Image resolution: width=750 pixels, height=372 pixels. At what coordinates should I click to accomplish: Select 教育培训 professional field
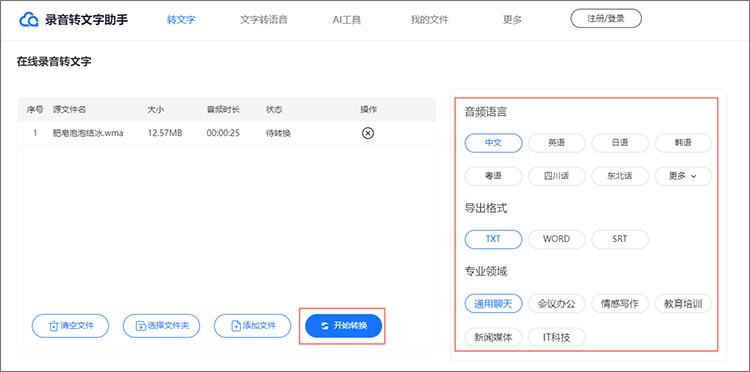click(683, 303)
